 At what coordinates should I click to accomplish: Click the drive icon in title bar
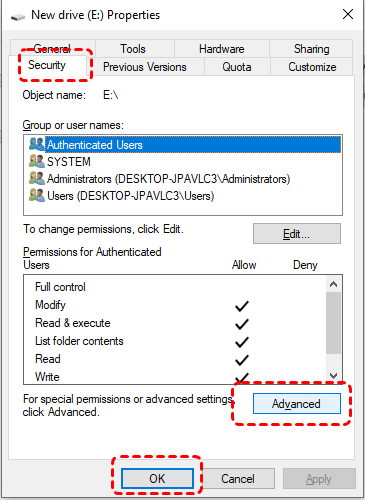click(18, 16)
